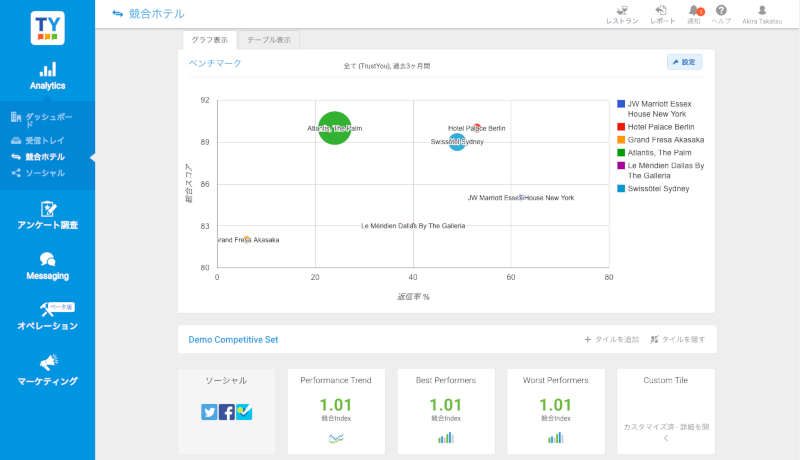Toggle Atlantis, The Palm legend swatch

[621, 152]
